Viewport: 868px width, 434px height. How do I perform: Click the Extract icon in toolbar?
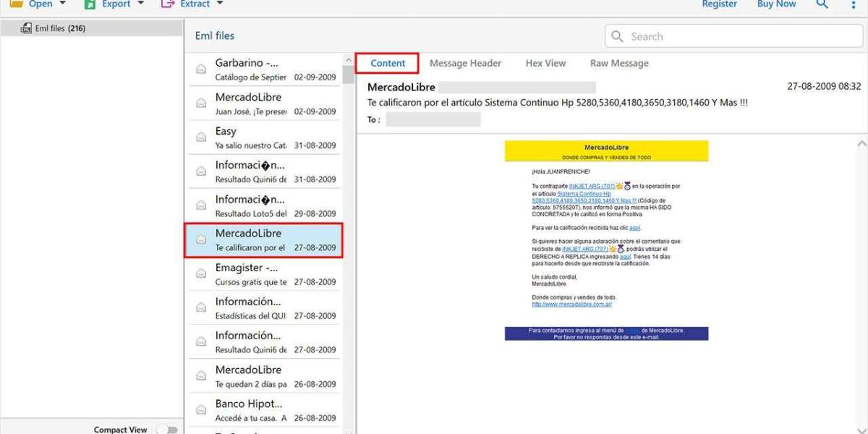168,4
